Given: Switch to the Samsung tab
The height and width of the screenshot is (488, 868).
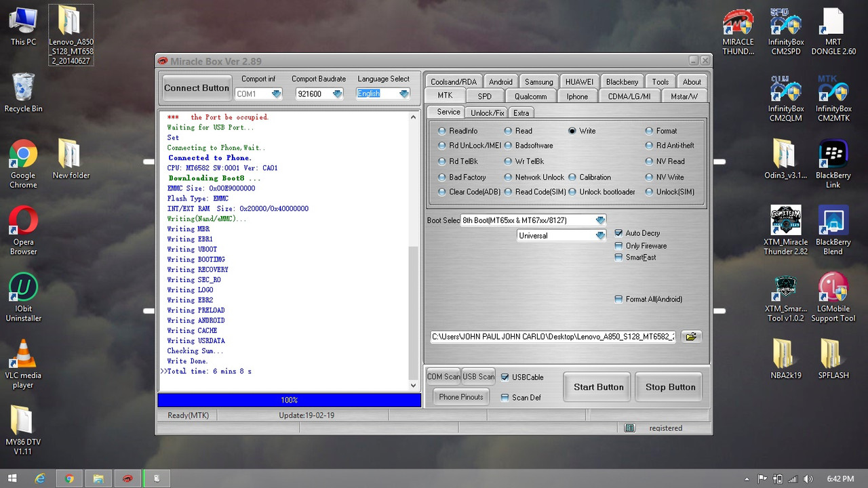Looking at the screenshot, I should [539, 82].
